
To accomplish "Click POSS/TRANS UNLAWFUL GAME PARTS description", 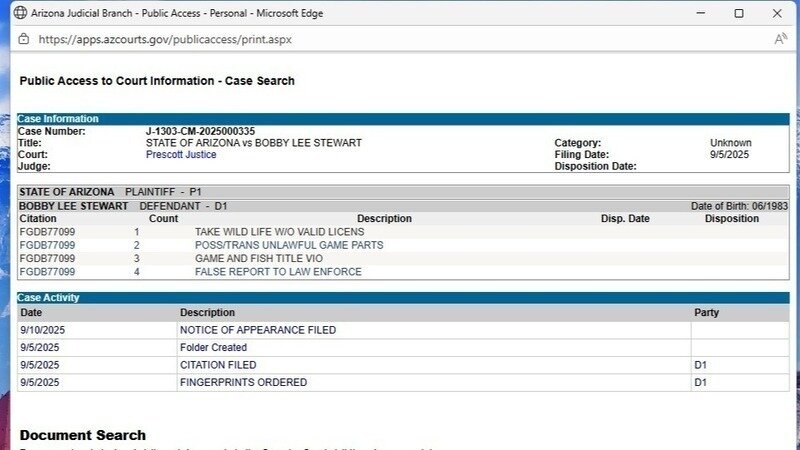I will point(289,245).
